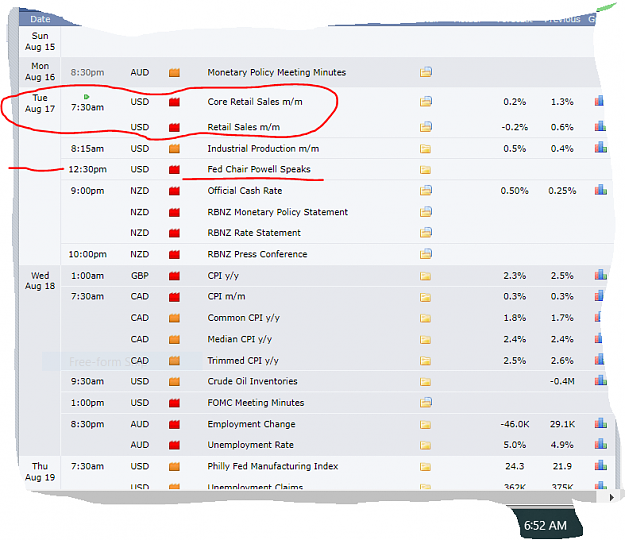Open detail folder for Industrial Production m/m
This screenshot has height=540, width=625.
point(425,149)
